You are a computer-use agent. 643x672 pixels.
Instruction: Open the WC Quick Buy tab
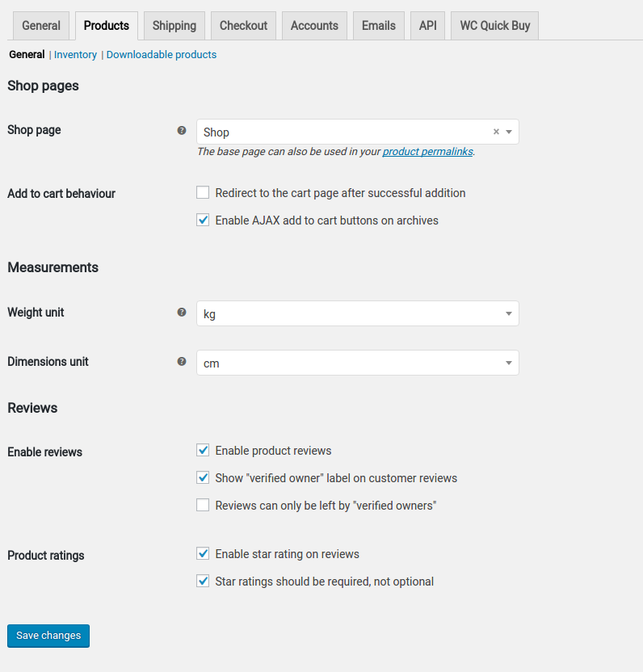(x=494, y=26)
